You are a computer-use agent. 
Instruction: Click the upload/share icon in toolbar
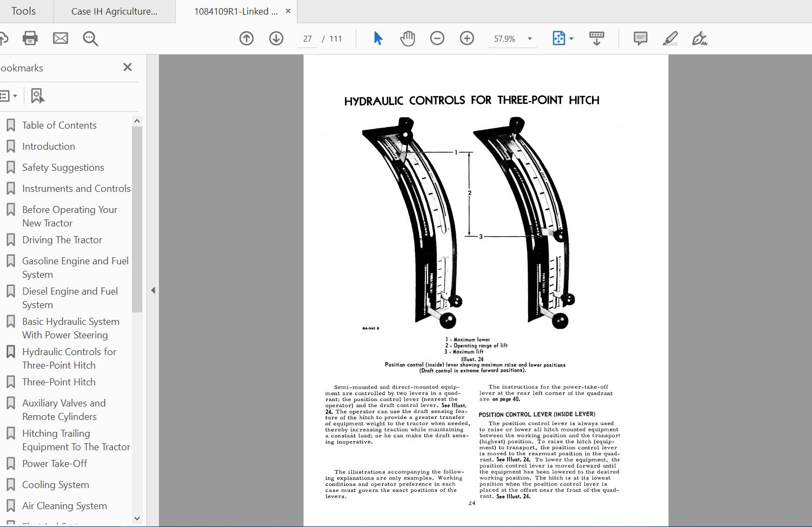[3, 38]
